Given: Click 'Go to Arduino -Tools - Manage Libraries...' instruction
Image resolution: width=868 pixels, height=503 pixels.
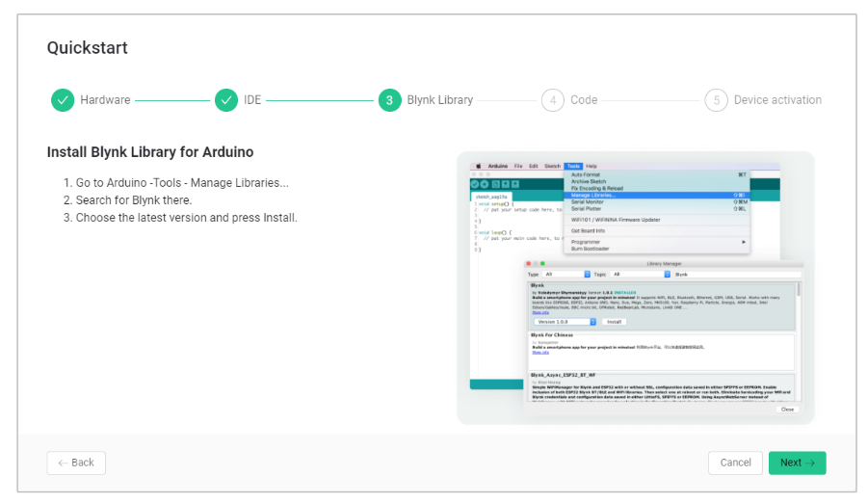Looking at the screenshot, I should (x=182, y=183).
